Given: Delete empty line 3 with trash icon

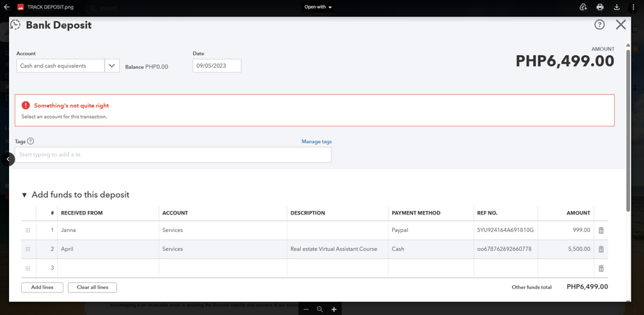Looking at the screenshot, I should [x=601, y=268].
